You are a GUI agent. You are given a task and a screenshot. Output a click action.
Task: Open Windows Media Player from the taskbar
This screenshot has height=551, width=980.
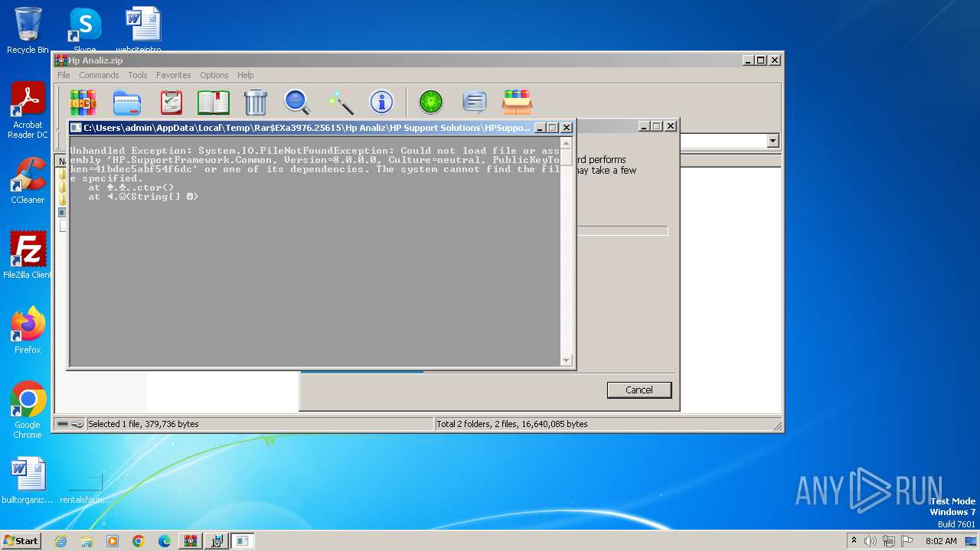click(113, 541)
